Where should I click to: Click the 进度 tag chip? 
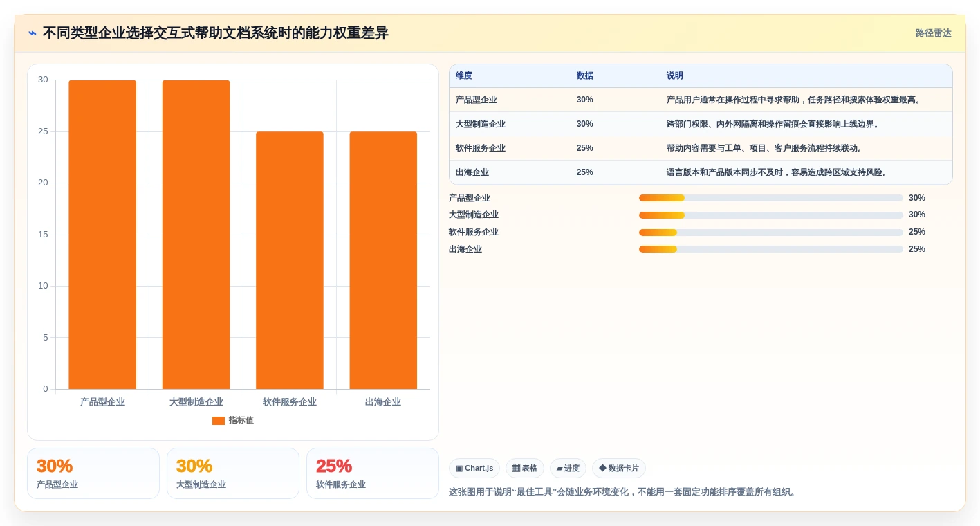[x=568, y=469]
